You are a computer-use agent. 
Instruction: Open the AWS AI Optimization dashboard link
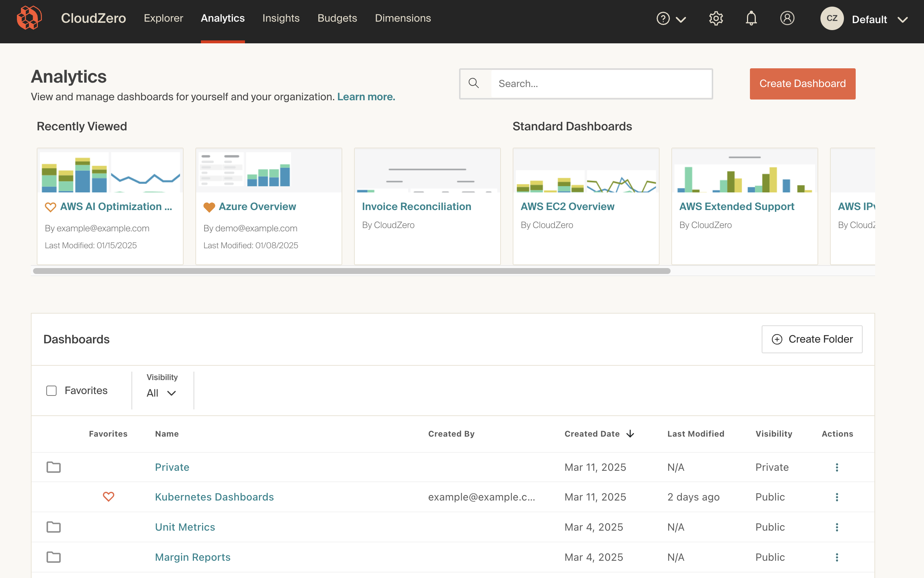[x=116, y=206]
